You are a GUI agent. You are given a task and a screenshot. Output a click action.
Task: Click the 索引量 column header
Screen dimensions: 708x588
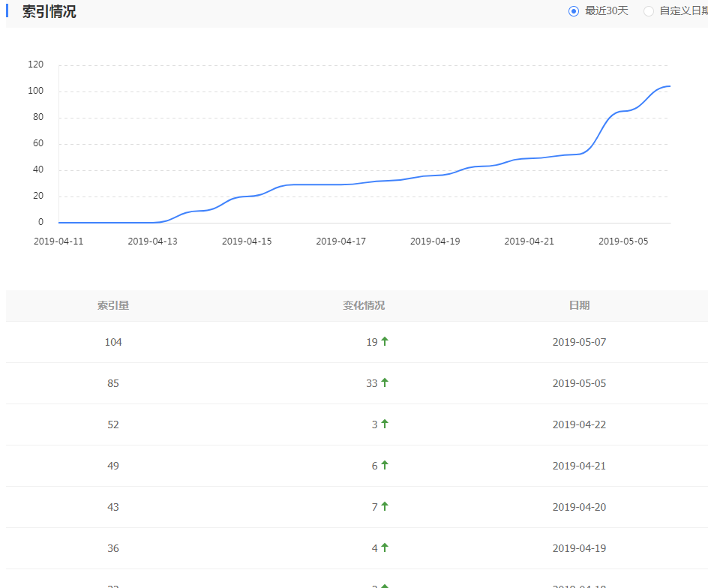113,305
